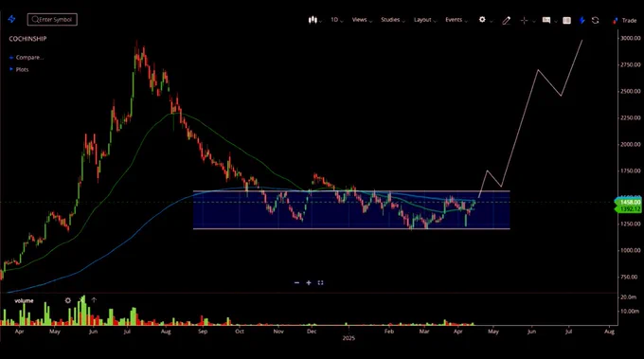This screenshot has width=644, height=359.
Task: Open the Events menu
Action: coord(456,20)
